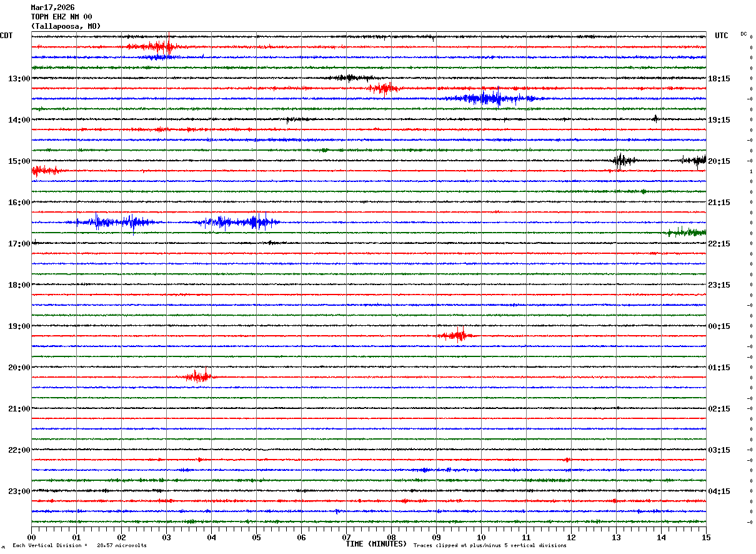Image resolution: width=756 pixels, height=554 pixels.
Task: Select the 21:00 CDT time label
Action: coord(19,409)
